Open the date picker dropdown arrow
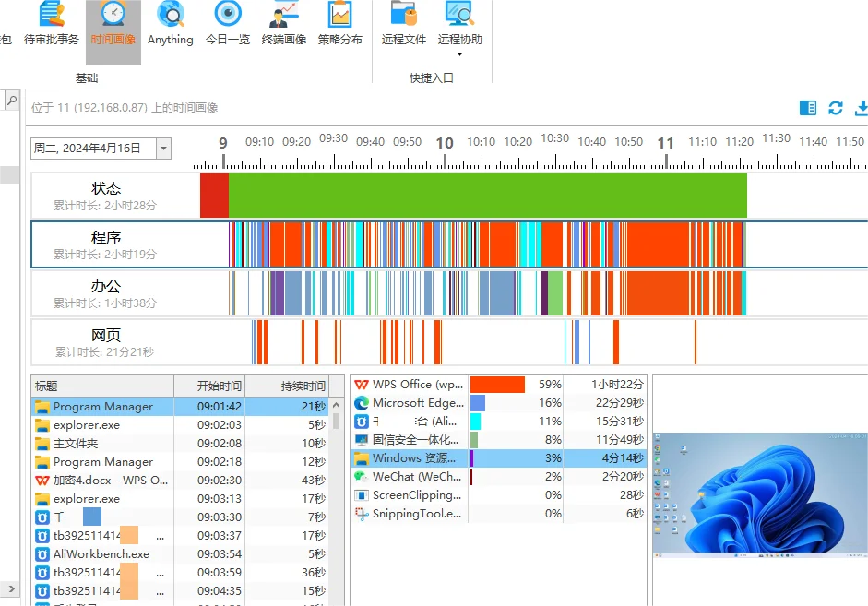Image resolution: width=868 pixels, height=606 pixels. coord(163,149)
